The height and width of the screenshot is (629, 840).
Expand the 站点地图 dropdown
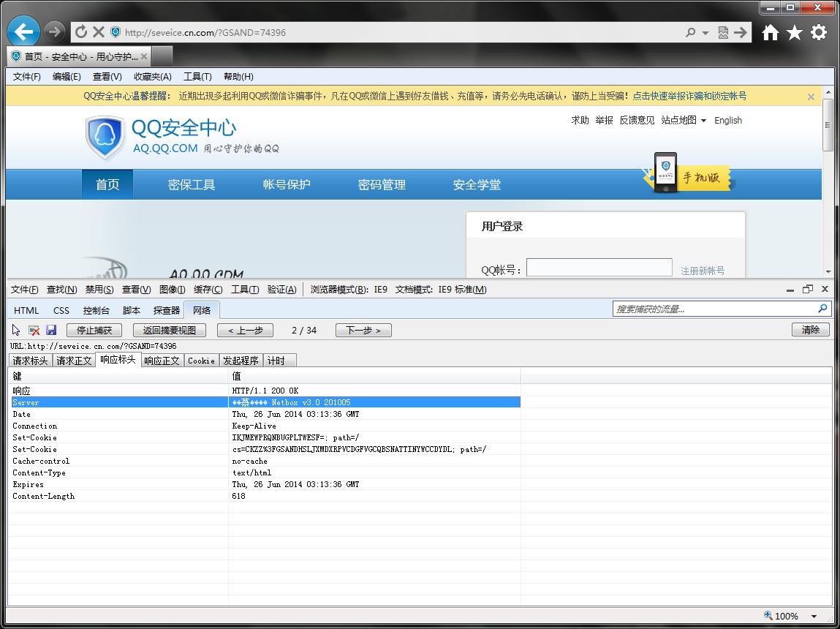coord(684,120)
